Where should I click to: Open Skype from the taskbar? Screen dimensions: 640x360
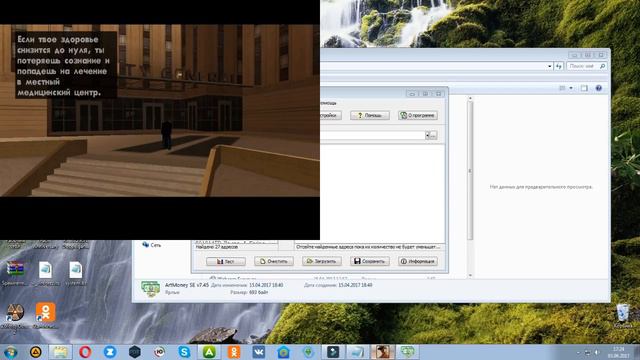184,352
